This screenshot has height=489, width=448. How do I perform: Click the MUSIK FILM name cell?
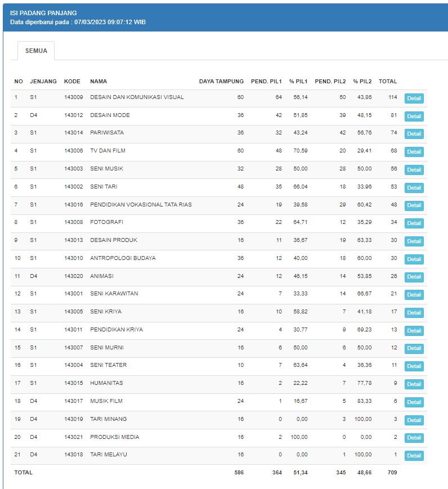106,401
